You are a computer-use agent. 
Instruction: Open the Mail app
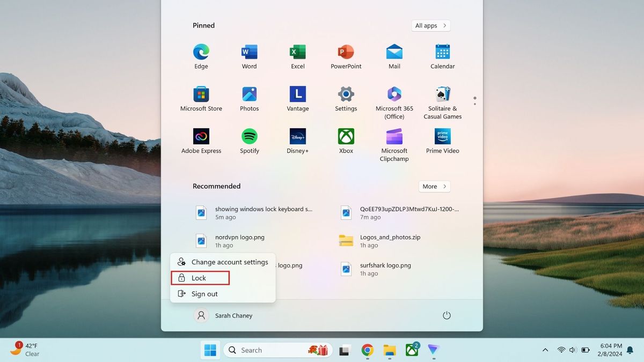[x=394, y=54]
